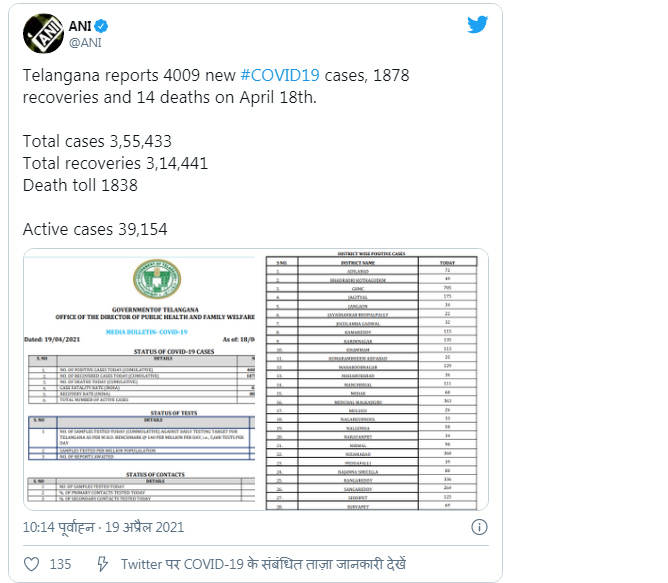Open the district wise cases table image

(374, 380)
